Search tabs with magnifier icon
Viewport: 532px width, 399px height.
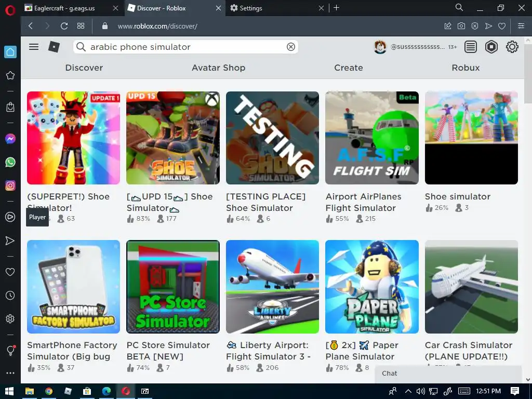[x=459, y=7]
